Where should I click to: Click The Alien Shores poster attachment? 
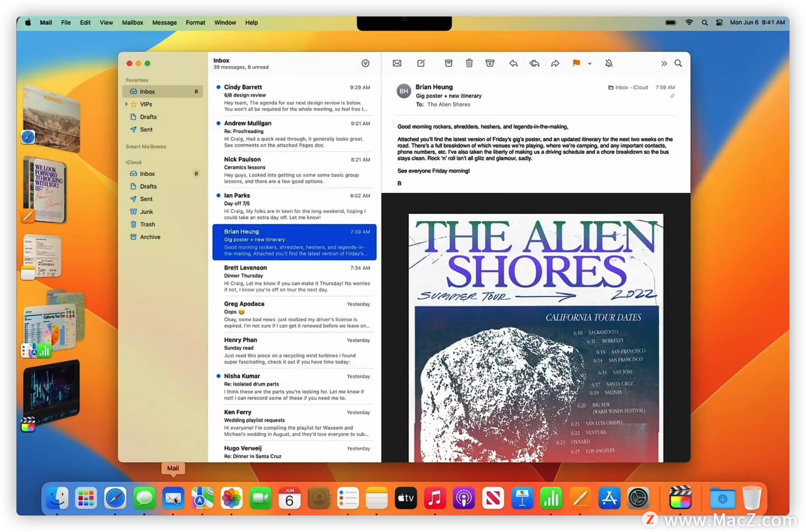tap(536, 338)
